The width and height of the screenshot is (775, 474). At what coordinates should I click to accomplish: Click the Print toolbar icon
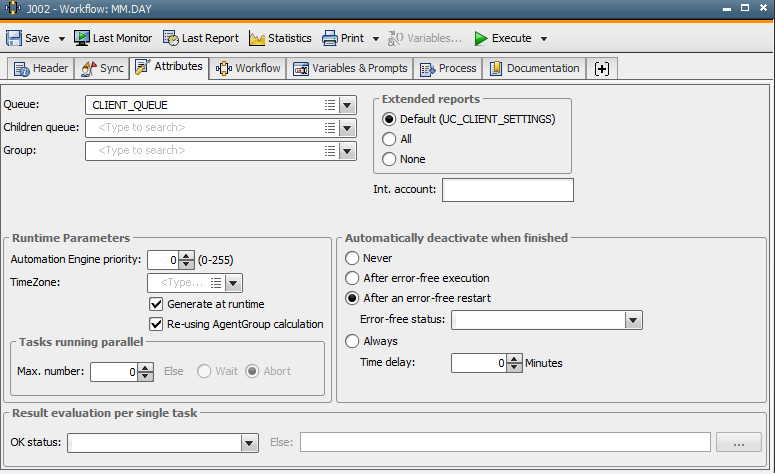point(331,38)
